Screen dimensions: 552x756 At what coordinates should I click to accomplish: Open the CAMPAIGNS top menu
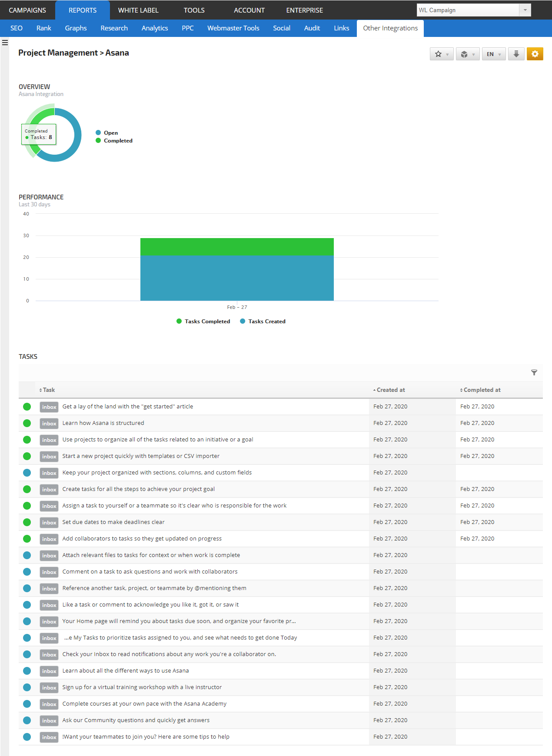pos(27,10)
